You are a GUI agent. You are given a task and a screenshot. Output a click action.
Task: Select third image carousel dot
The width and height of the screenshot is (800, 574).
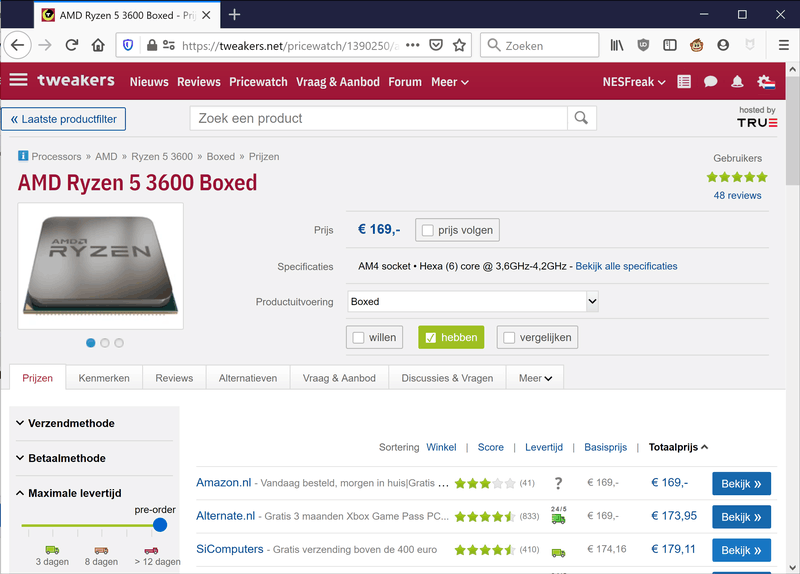click(x=119, y=343)
